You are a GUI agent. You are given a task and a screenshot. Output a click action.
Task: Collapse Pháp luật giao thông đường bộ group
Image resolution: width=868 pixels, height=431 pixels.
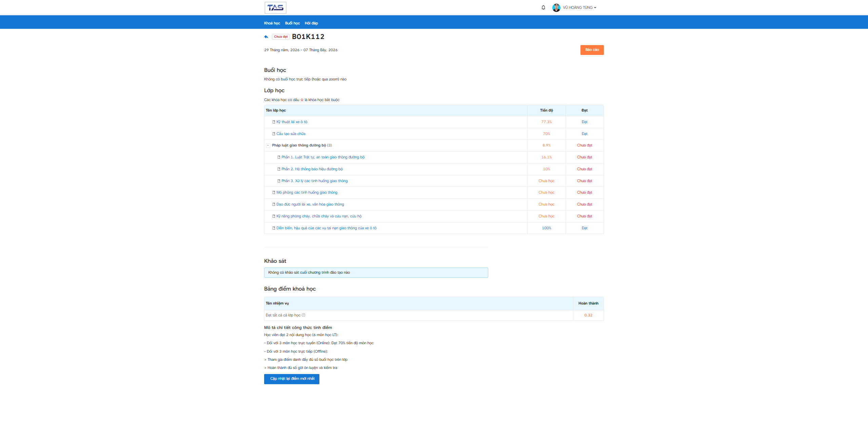[x=268, y=145]
